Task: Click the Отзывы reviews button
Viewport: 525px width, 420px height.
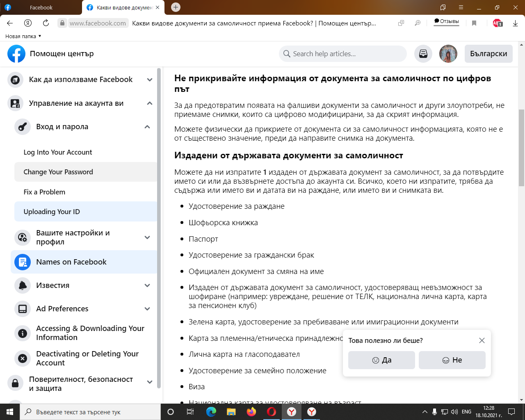Action: (x=447, y=21)
